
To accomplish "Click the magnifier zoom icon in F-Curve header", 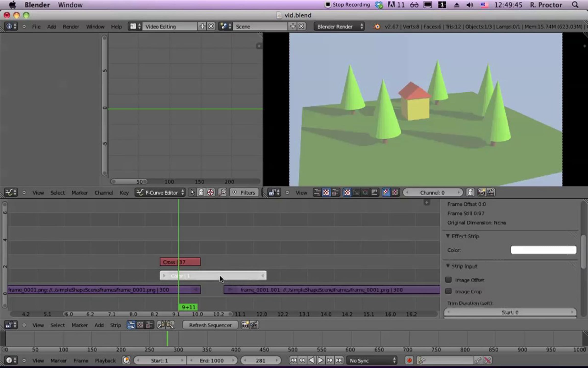I will click(x=222, y=193).
